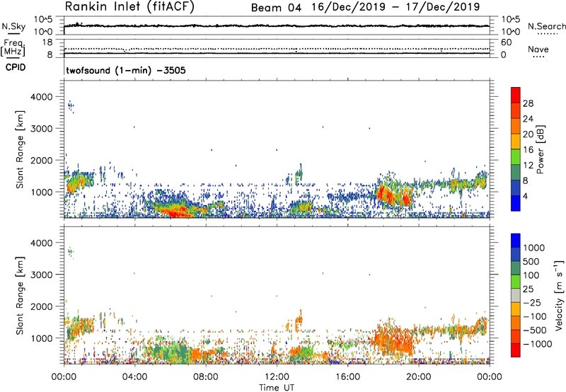Select the 'Beam 04' label

tap(276, 8)
